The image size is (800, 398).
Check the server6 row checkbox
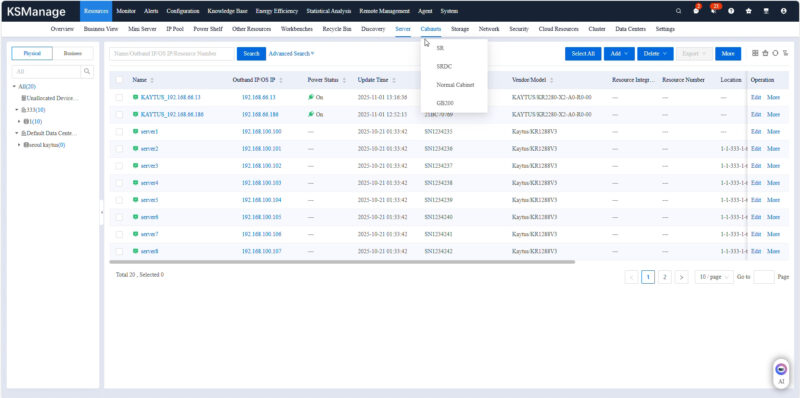point(119,217)
